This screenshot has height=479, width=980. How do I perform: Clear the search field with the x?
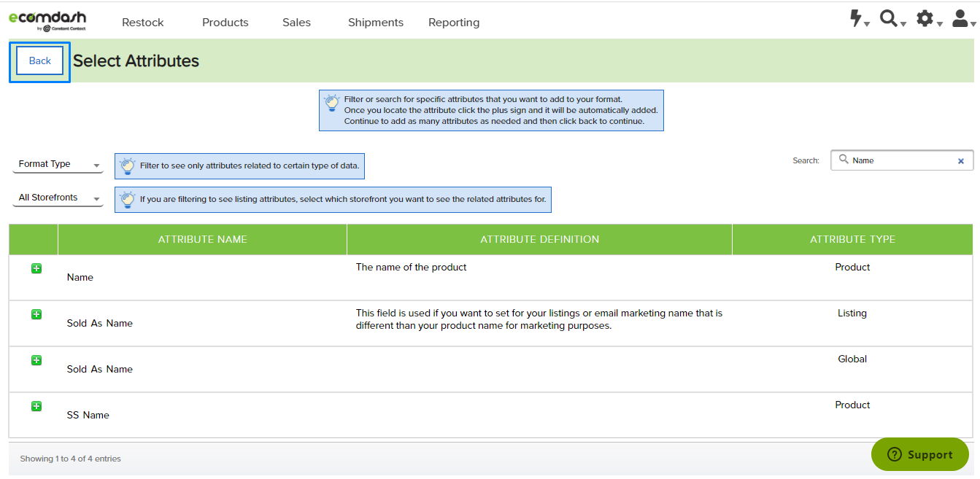[961, 161]
